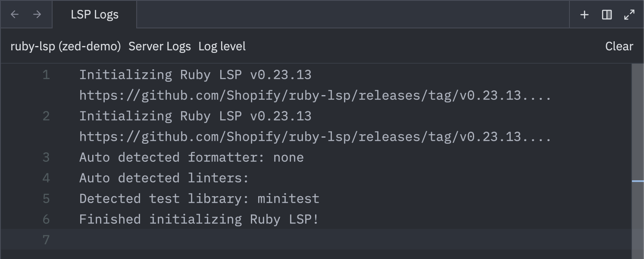644x259 pixels.
Task: Split the pane using the split icon
Action: tap(606, 14)
